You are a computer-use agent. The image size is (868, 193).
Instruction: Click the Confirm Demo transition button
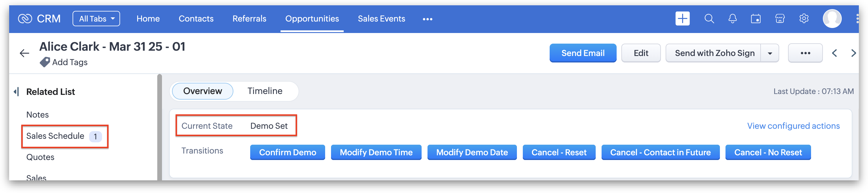[x=287, y=153]
